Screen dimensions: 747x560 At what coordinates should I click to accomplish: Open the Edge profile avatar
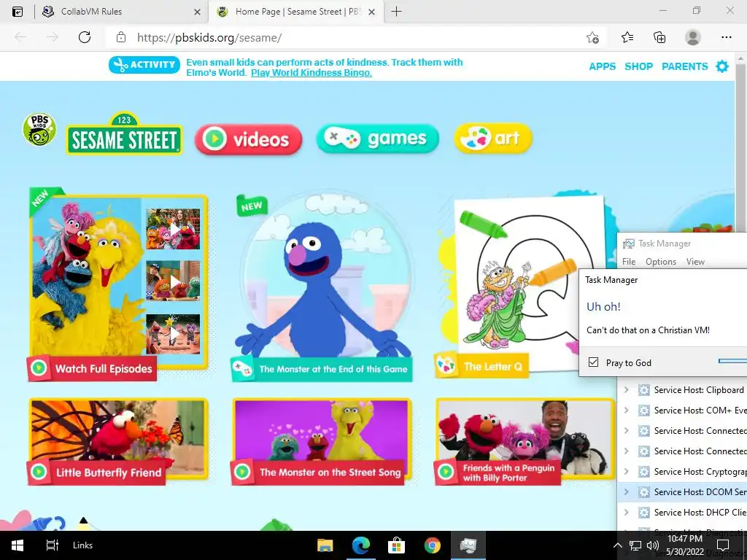(x=693, y=37)
